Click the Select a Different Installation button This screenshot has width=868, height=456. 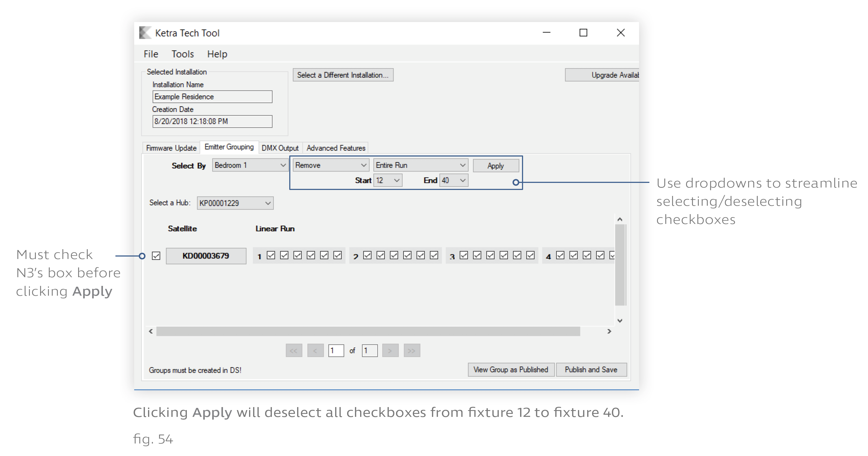point(342,75)
